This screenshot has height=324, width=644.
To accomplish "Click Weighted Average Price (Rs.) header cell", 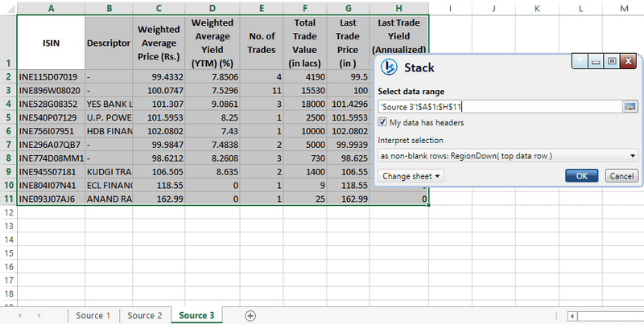I will point(159,43).
